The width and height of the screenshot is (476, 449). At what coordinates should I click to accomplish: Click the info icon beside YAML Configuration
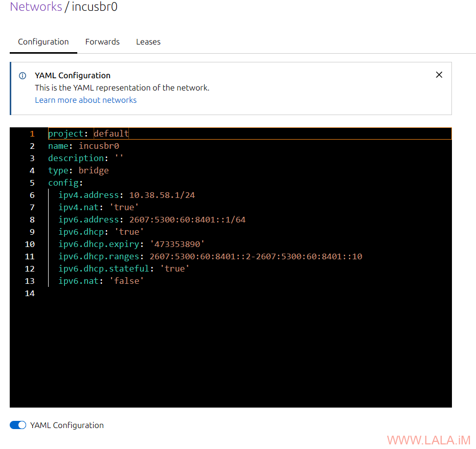coord(23,76)
